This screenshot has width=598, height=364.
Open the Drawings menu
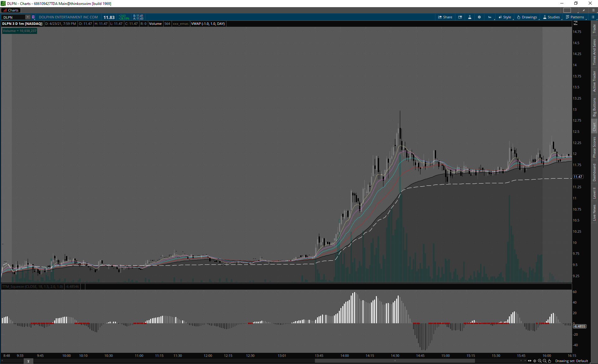(527, 17)
